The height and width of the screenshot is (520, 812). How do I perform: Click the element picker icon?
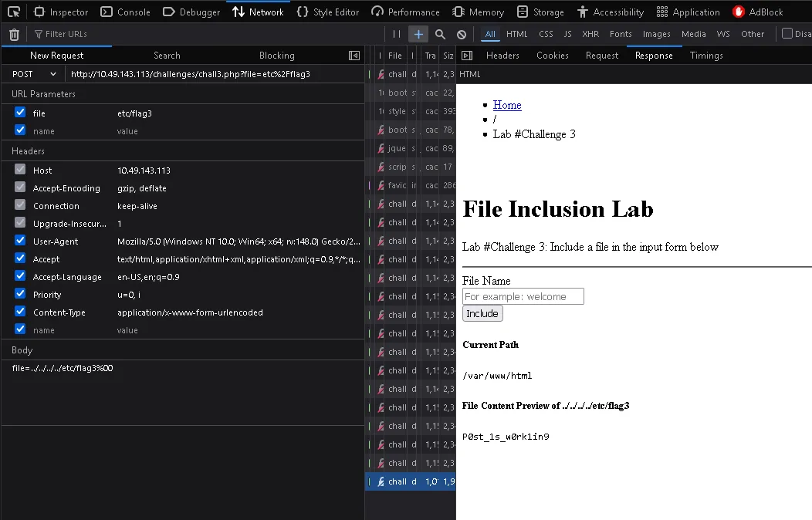click(14, 12)
